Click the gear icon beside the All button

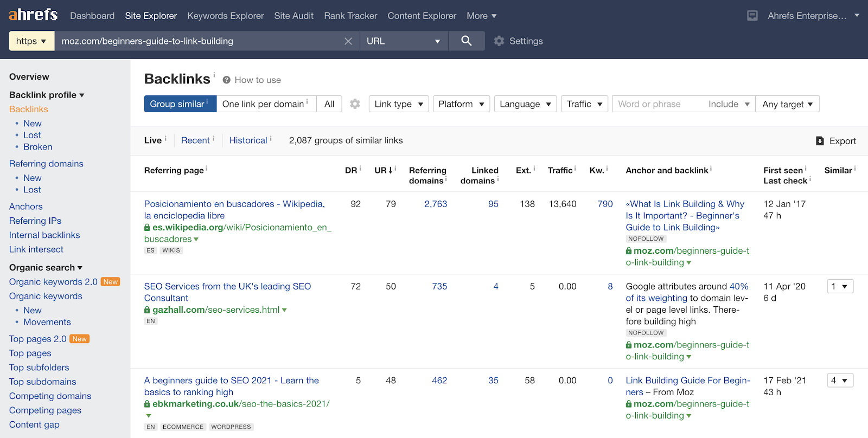tap(355, 104)
